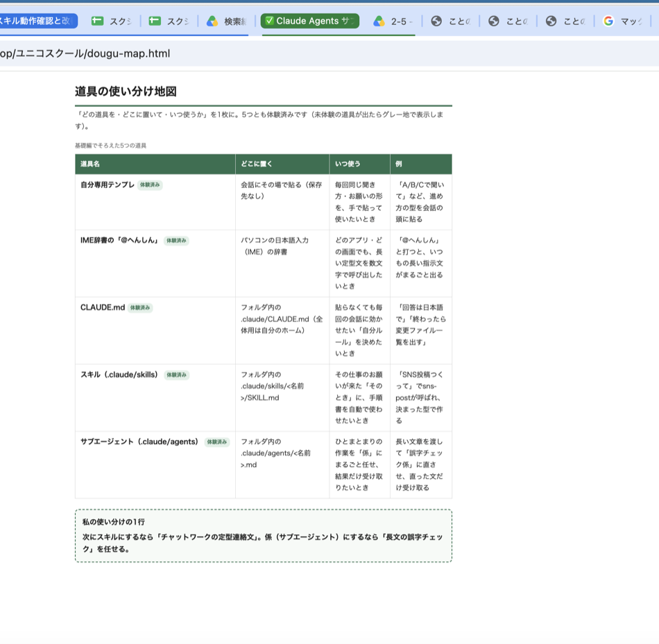
Task: Select the サブエージェント（.claude/agents） row name
Action: (140, 441)
